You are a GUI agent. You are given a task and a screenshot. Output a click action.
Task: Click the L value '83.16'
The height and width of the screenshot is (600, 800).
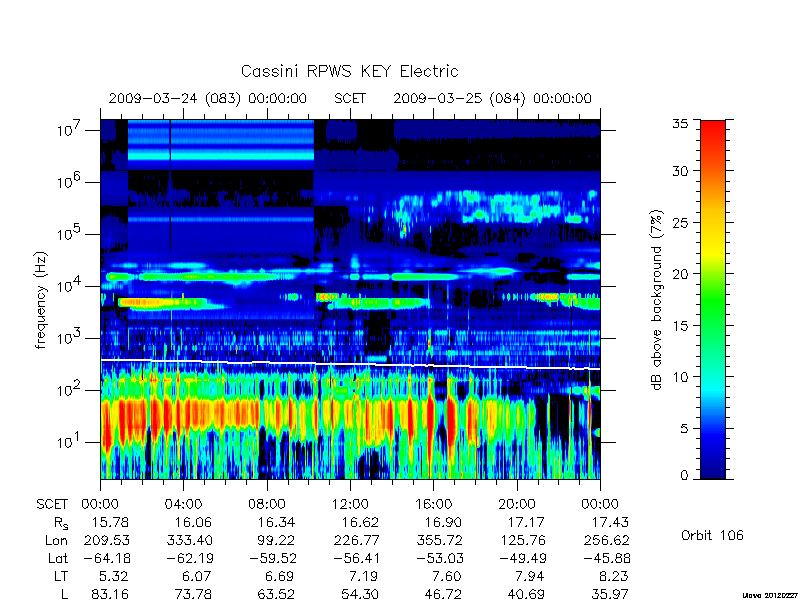(110, 594)
